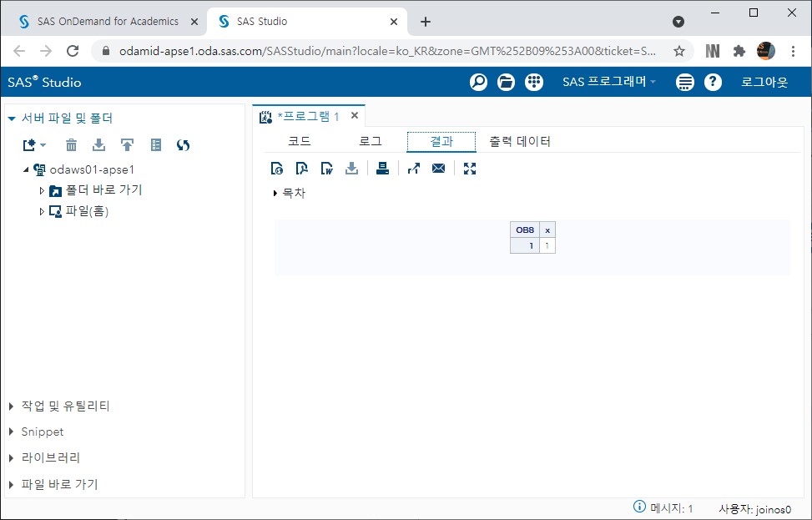Open the browser extensions puzzle icon
Screen dimensions: 812x520
739,51
